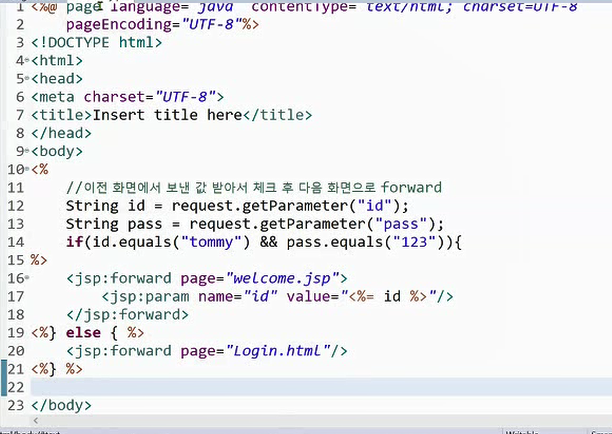612x434 pixels.
Task: Collapse the head tag fold on line 5
Action: 27,78
